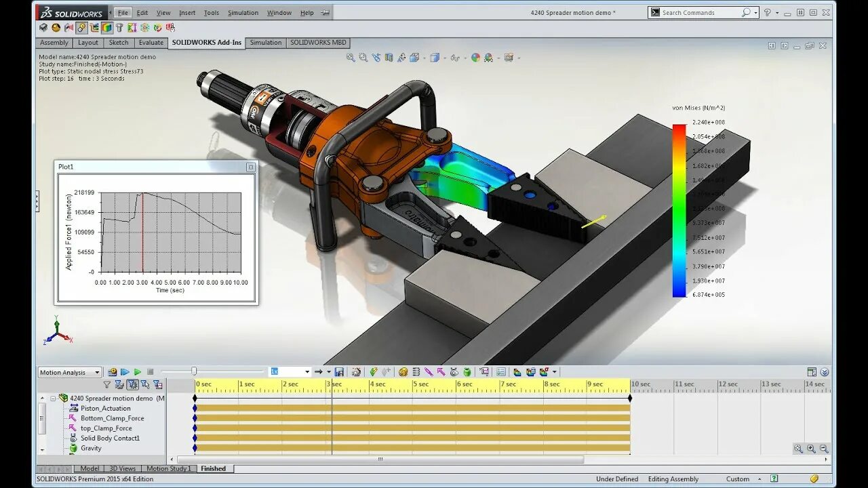The width and height of the screenshot is (868, 488).
Task: Toggle the AutoKey lightning icon
Action: (374, 372)
